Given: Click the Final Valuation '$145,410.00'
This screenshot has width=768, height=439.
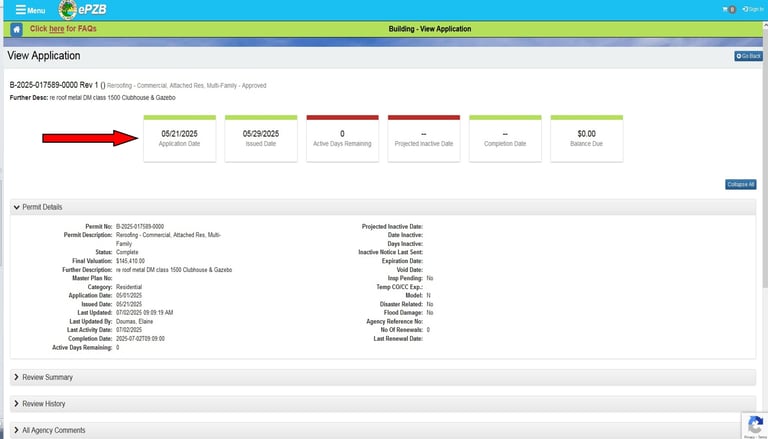Looking at the screenshot, I should pos(130,261).
